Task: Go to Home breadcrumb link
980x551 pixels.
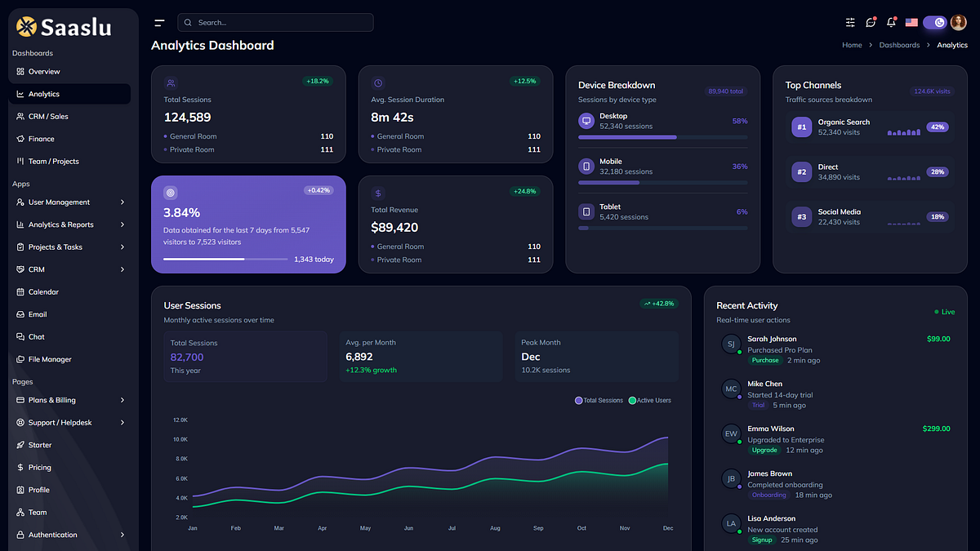Action: (x=852, y=45)
